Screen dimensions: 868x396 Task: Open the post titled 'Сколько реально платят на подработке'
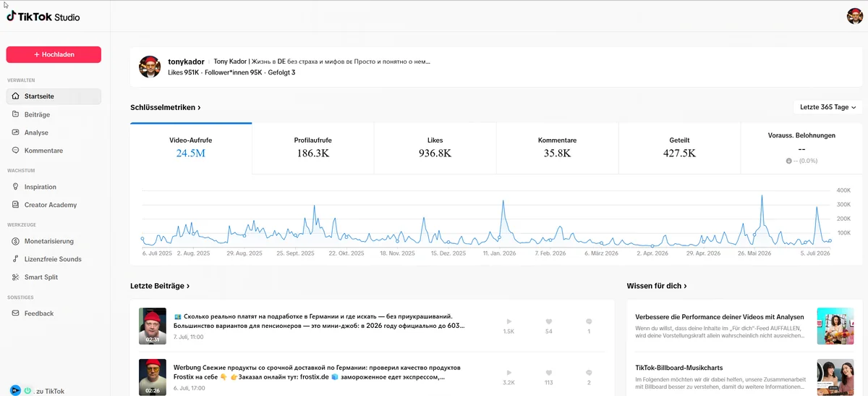coord(320,321)
